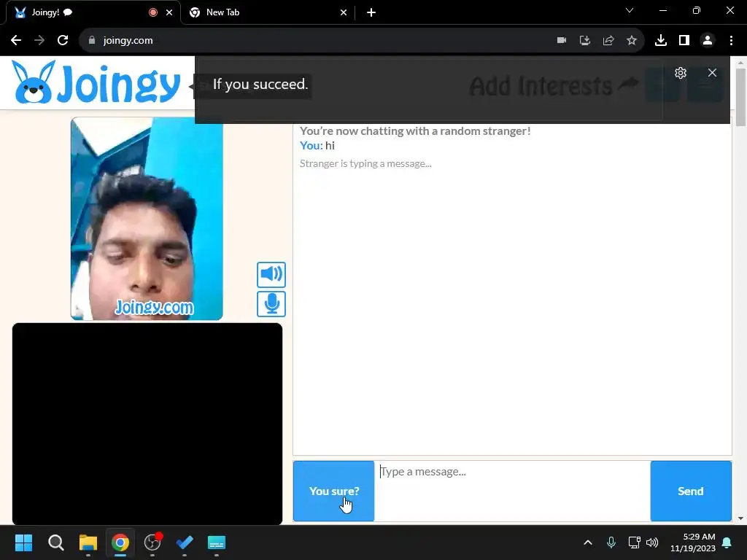This screenshot has height=560, width=747.
Task: Install app icon in address bar
Action: pyautogui.click(x=585, y=40)
